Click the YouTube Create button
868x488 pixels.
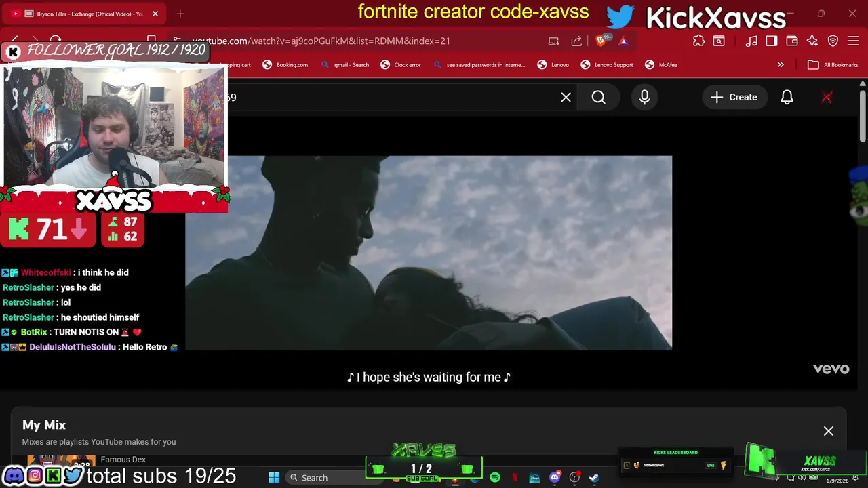click(x=734, y=97)
